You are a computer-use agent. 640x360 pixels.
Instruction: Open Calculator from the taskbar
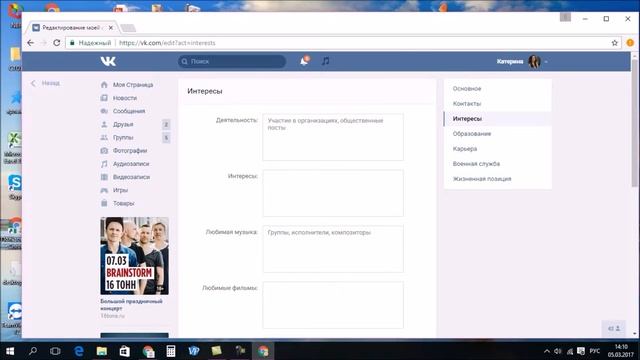(x=171, y=351)
